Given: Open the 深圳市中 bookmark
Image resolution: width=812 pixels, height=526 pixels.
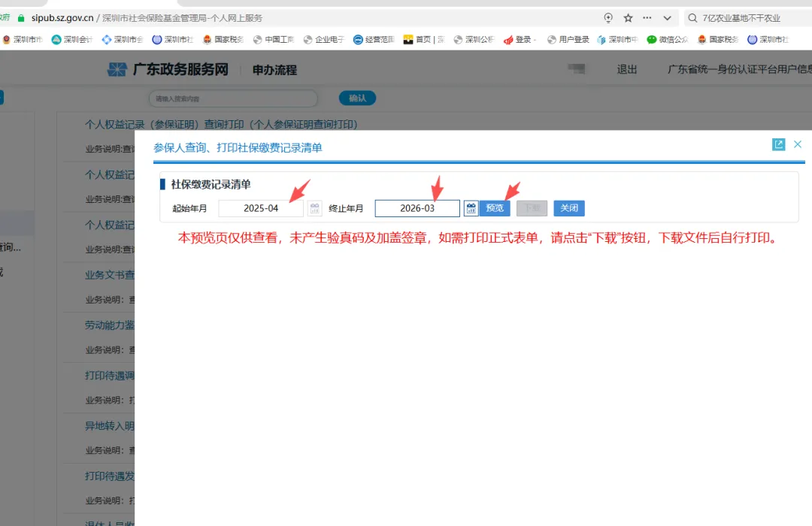Looking at the screenshot, I should pos(617,39).
